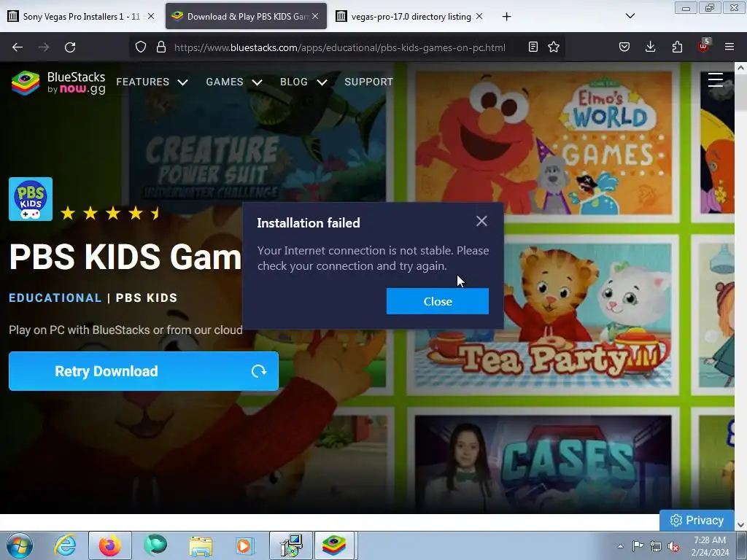
Task: Click the star rating row
Action: [x=111, y=213]
